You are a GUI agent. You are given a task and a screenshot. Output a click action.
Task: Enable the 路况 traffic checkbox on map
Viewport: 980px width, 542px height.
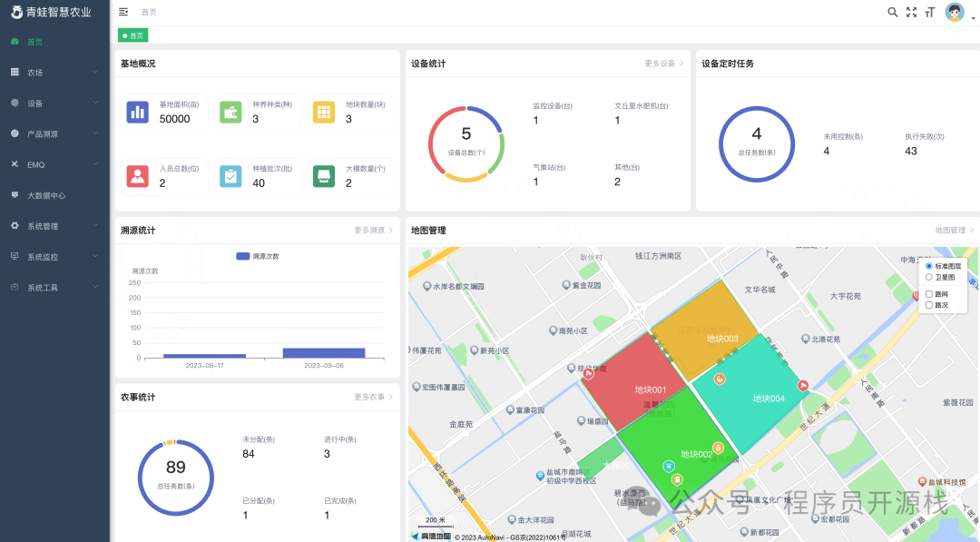[927, 306]
